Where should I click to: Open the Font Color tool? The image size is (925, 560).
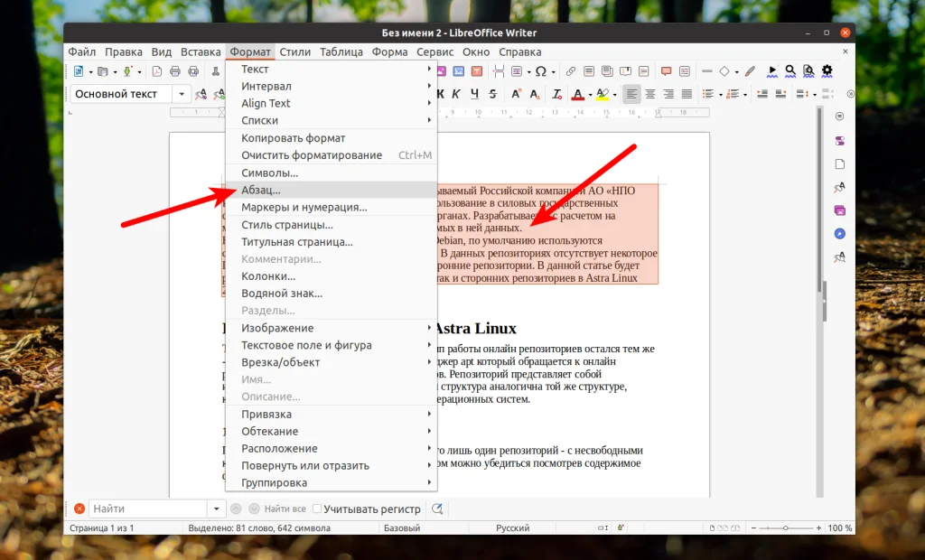point(577,93)
